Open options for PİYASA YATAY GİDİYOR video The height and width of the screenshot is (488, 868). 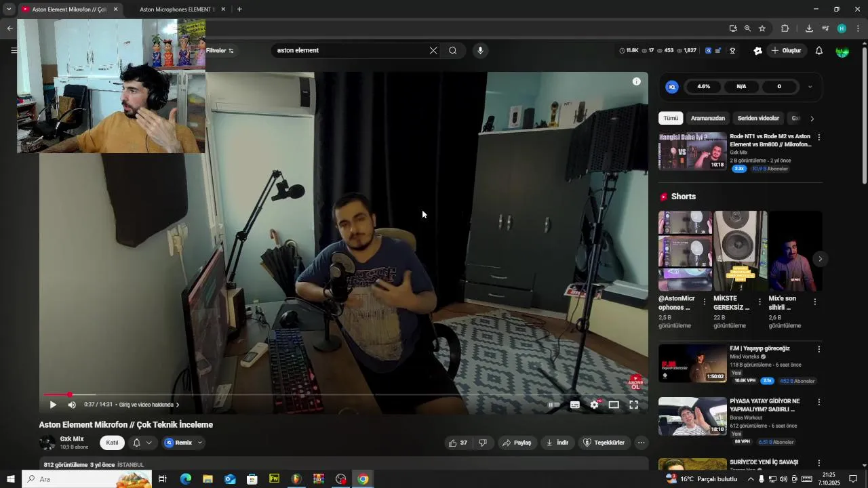818,402
